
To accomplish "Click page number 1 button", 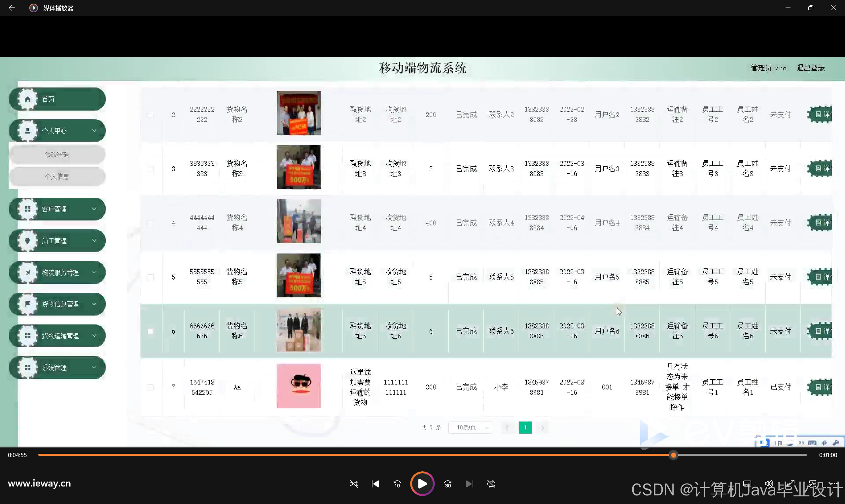I will (525, 427).
